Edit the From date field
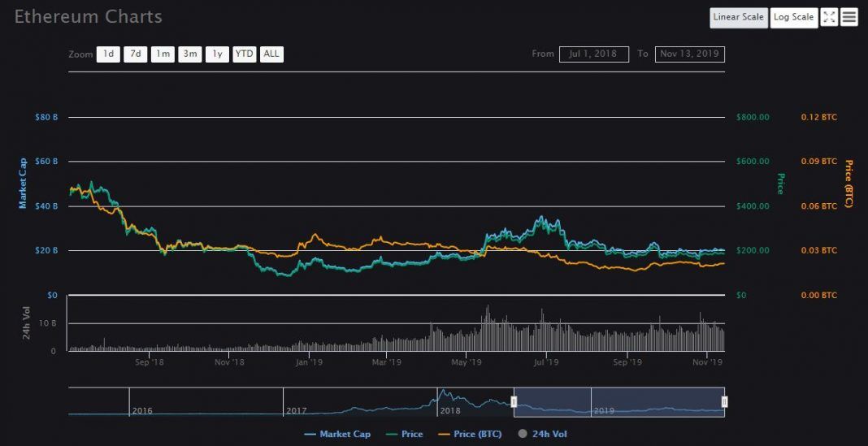Viewport: 868px width, 446px height. click(594, 54)
